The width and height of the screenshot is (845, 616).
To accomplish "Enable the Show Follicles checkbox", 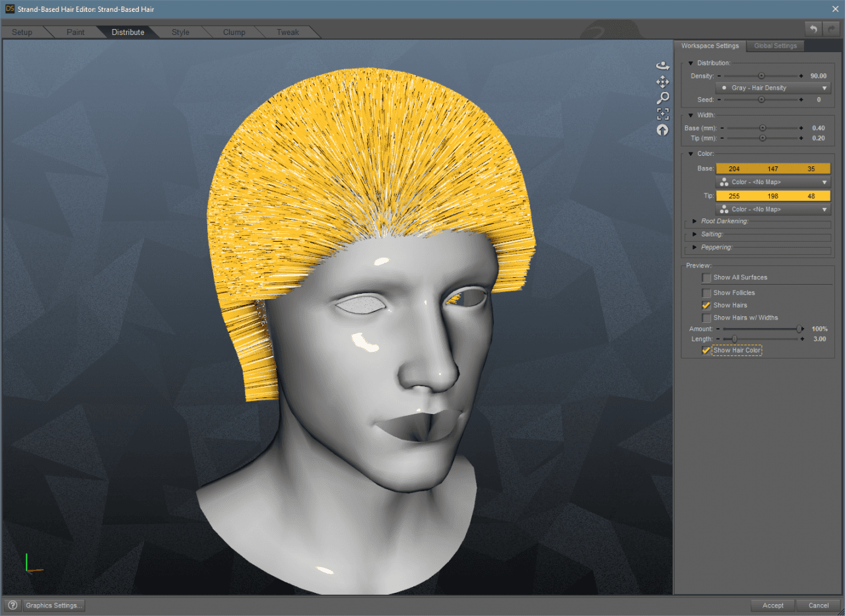I will [707, 292].
